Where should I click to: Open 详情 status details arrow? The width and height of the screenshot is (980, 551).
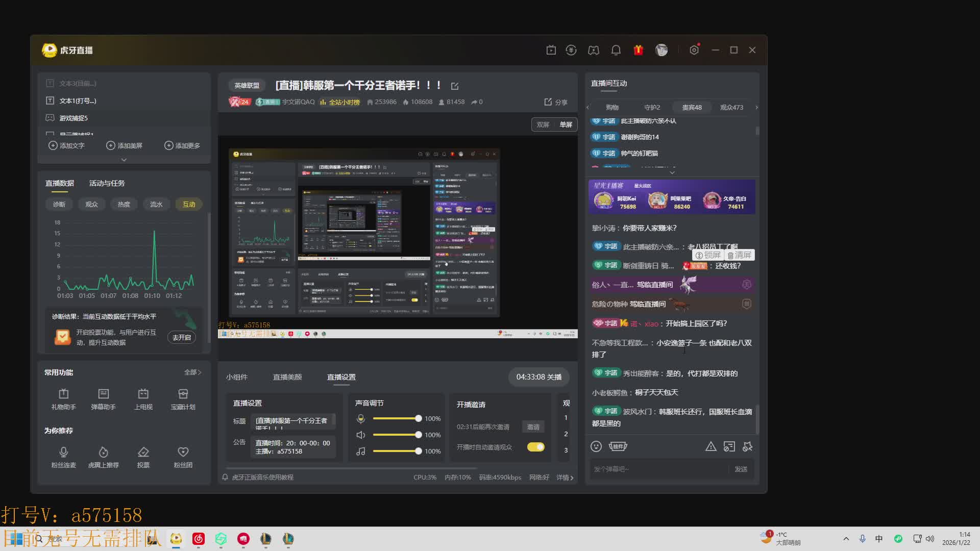565,478
